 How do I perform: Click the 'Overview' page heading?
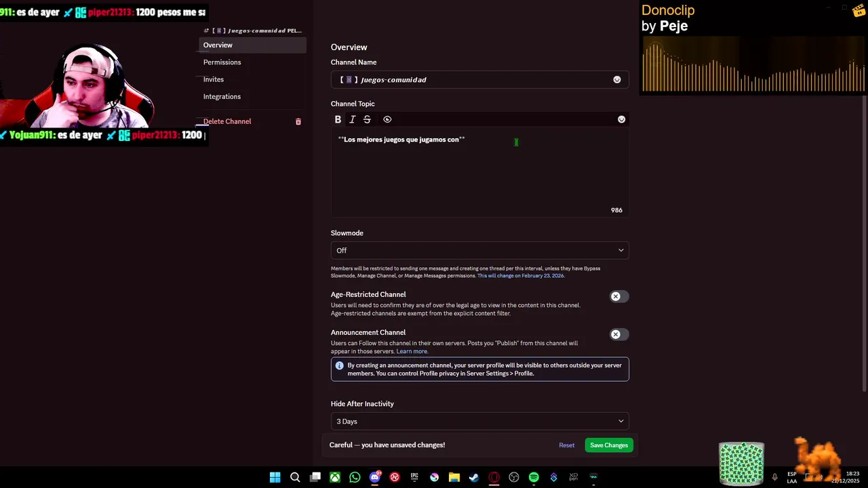coord(349,47)
